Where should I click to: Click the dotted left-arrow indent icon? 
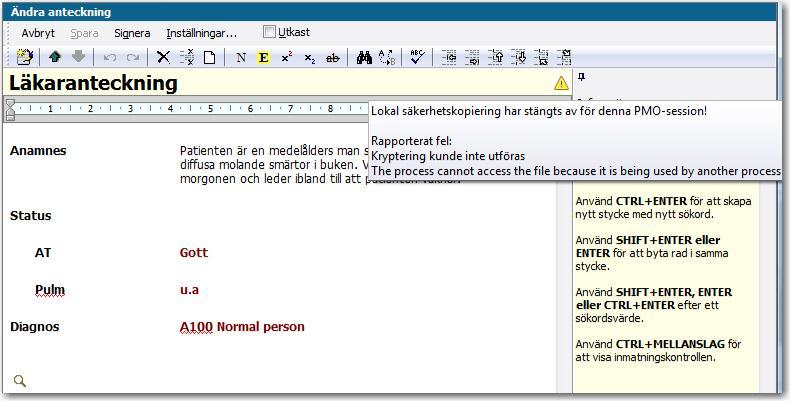(449, 57)
